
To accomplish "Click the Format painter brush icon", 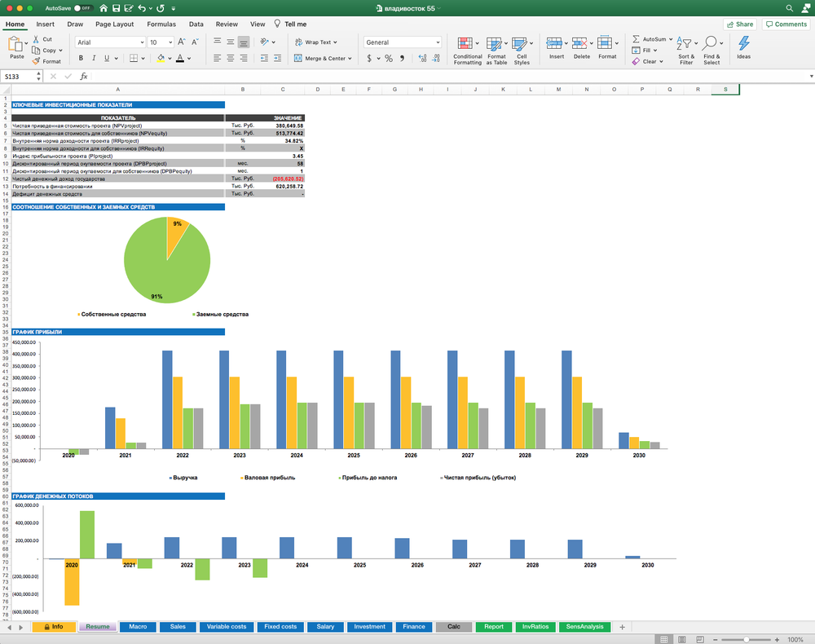I will pos(36,61).
